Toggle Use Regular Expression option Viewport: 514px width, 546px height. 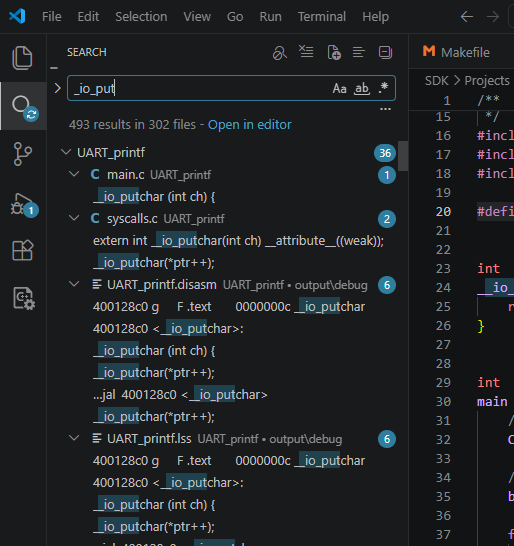coord(383,88)
